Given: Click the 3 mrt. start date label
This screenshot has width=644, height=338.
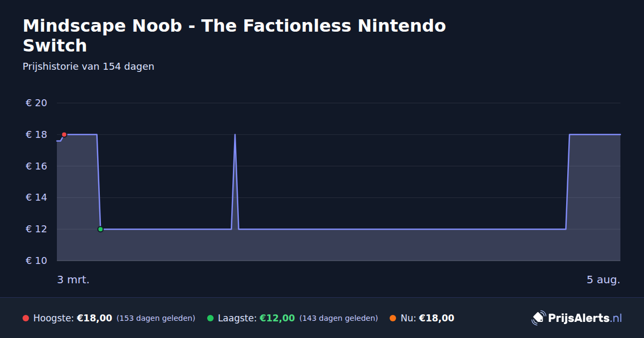Looking at the screenshot, I should (x=74, y=280).
